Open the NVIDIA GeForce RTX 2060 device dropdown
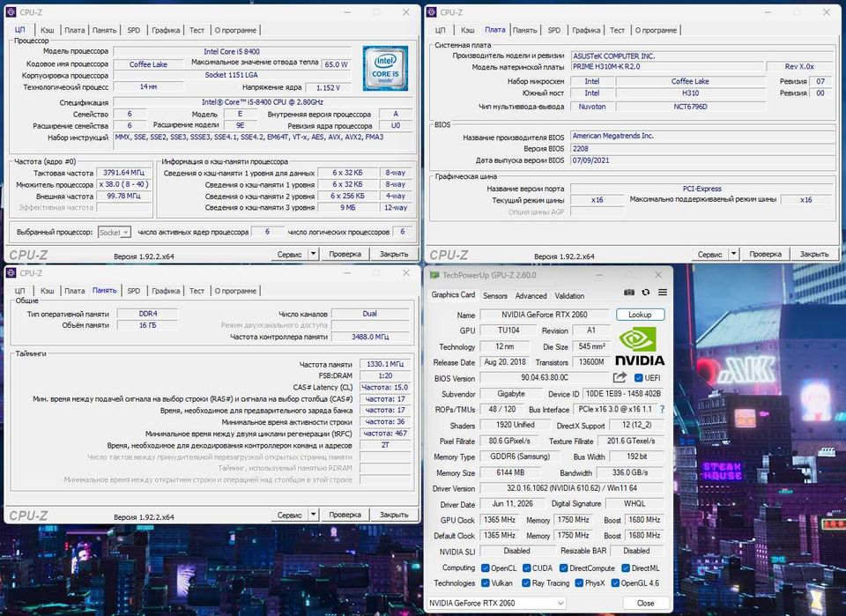The width and height of the screenshot is (846, 616). point(496,603)
